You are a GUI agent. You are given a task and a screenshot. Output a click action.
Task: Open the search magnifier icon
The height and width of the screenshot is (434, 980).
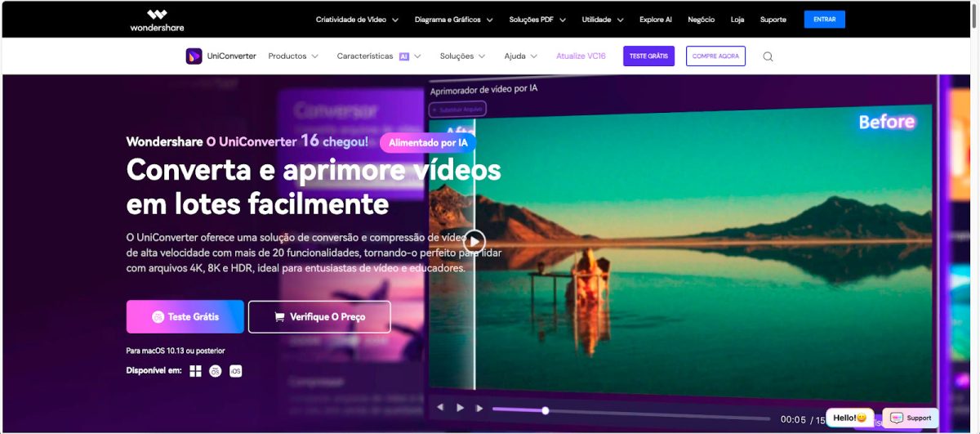(768, 56)
